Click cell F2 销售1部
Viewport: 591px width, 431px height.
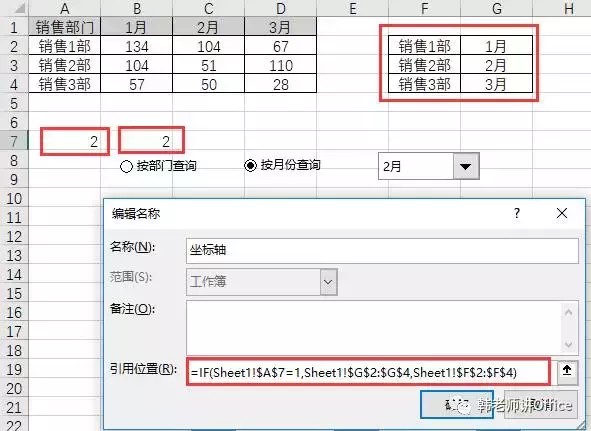tap(424, 46)
